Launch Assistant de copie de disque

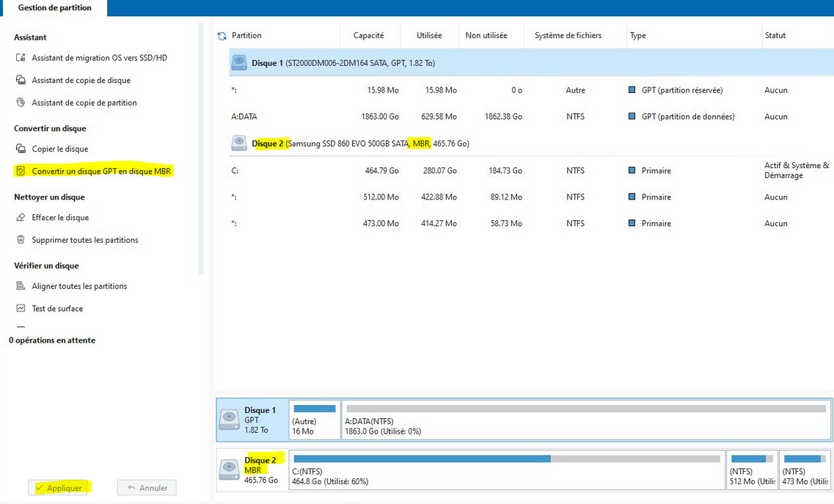[81, 80]
